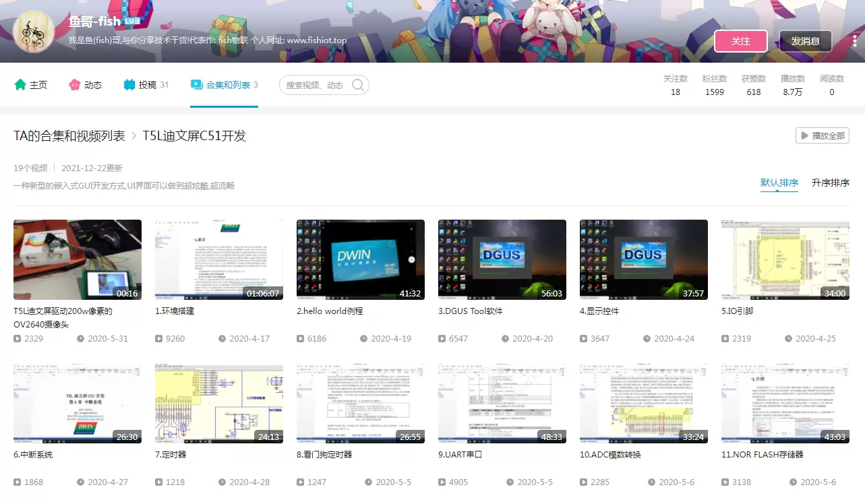This screenshot has width=865, height=504.
Task: Click play-count icon beside 6547
Action: point(442,339)
